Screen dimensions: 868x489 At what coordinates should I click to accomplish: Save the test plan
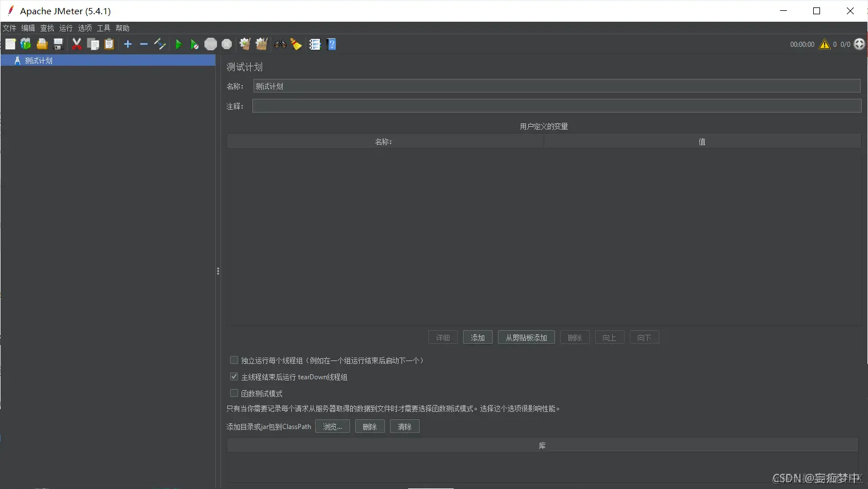click(58, 44)
